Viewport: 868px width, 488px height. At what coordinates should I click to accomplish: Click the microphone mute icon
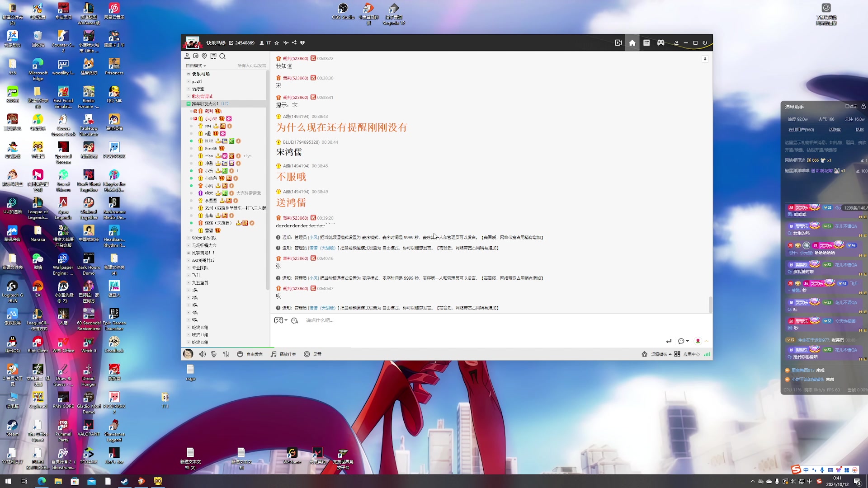213,354
